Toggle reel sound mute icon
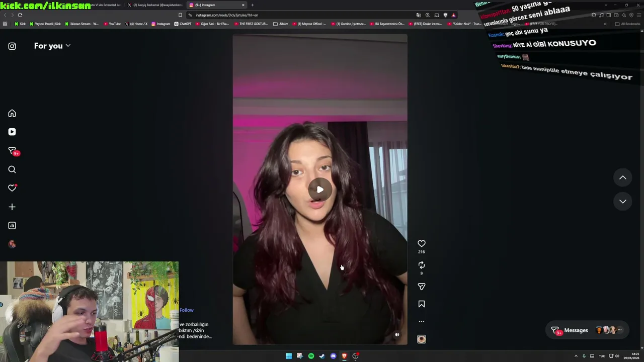This screenshot has width=644, height=362. click(397, 335)
